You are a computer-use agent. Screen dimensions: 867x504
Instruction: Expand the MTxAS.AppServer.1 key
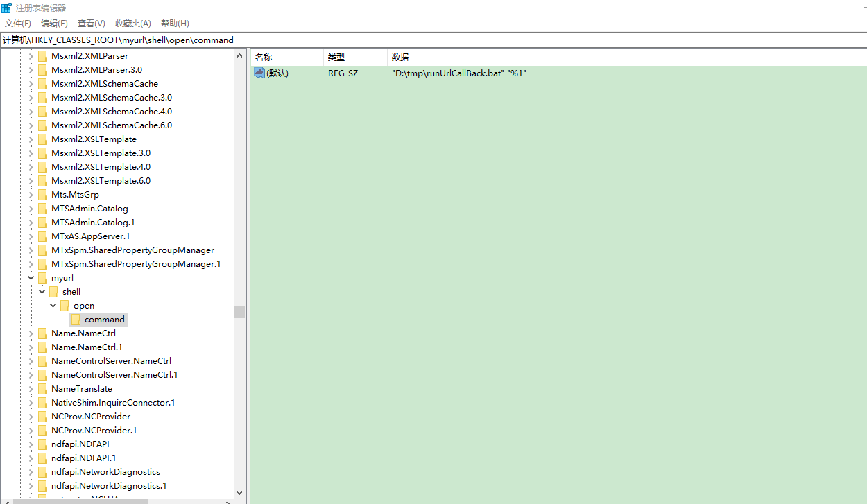pyautogui.click(x=31, y=236)
